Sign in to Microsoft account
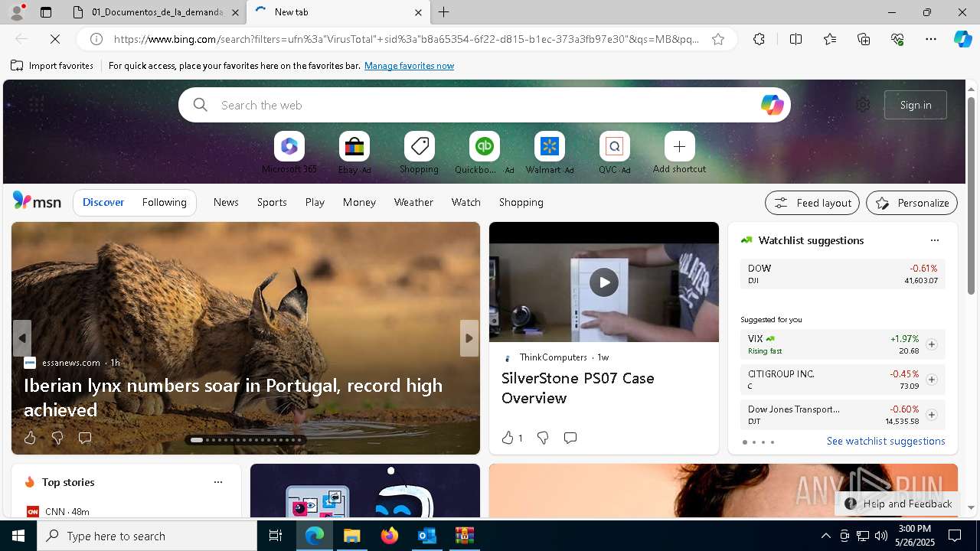 click(x=916, y=105)
